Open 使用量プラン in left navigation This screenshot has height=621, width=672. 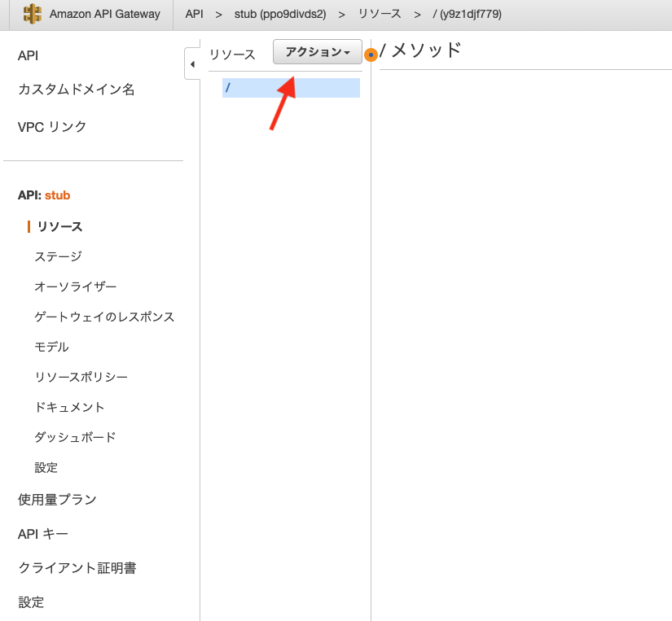[57, 500]
